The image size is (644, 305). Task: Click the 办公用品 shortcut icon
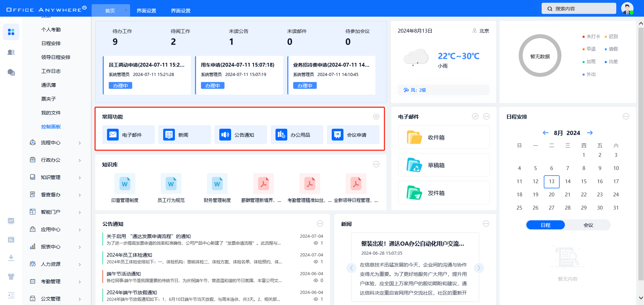[x=281, y=135]
